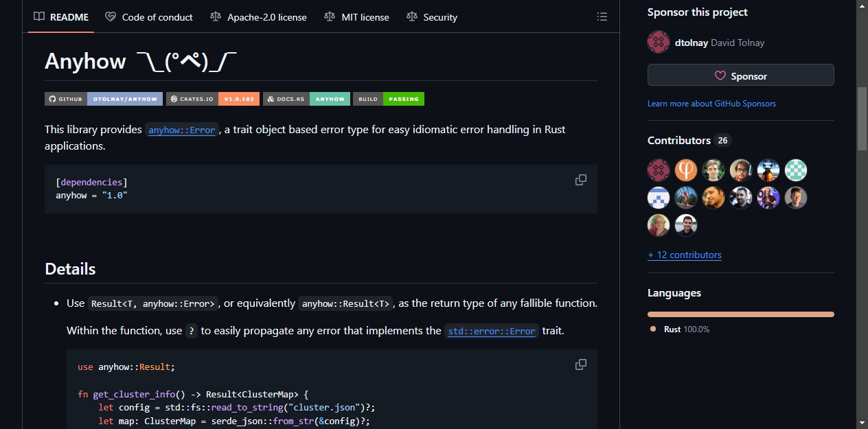
Task: Click the Sponsor button
Action: [740, 76]
